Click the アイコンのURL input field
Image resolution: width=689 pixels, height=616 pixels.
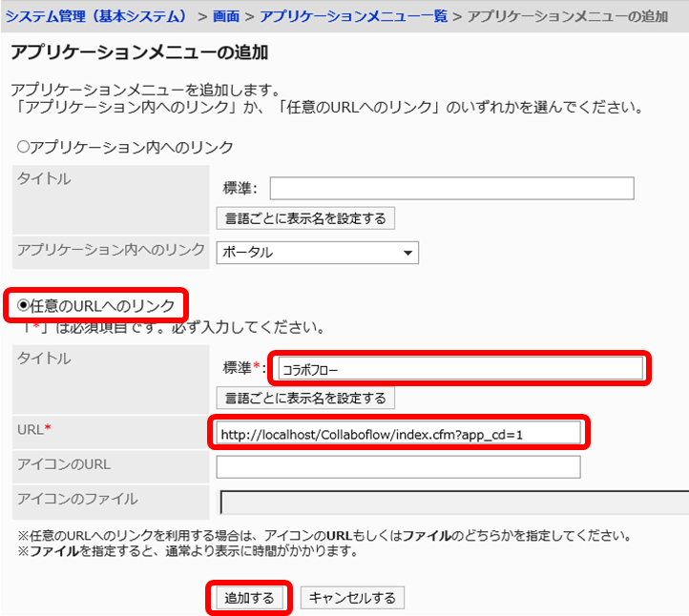(398, 467)
